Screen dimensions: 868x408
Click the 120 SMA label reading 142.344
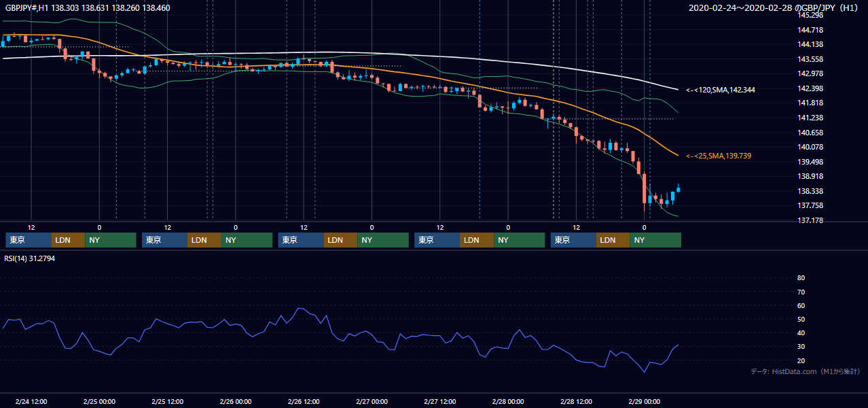tap(721, 90)
